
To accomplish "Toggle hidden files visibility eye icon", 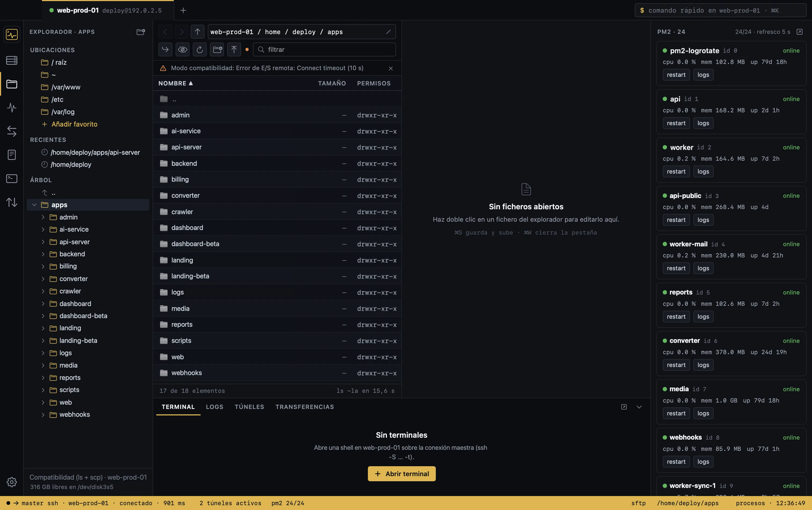I will click(x=182, y=50).
